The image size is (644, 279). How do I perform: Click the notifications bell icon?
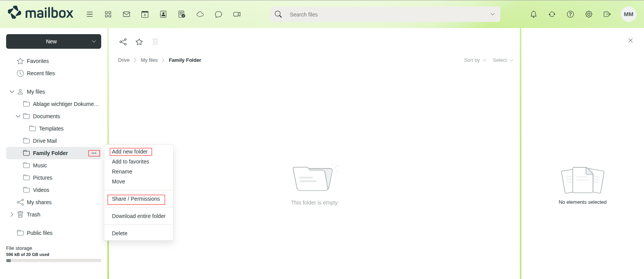[534, 14]
